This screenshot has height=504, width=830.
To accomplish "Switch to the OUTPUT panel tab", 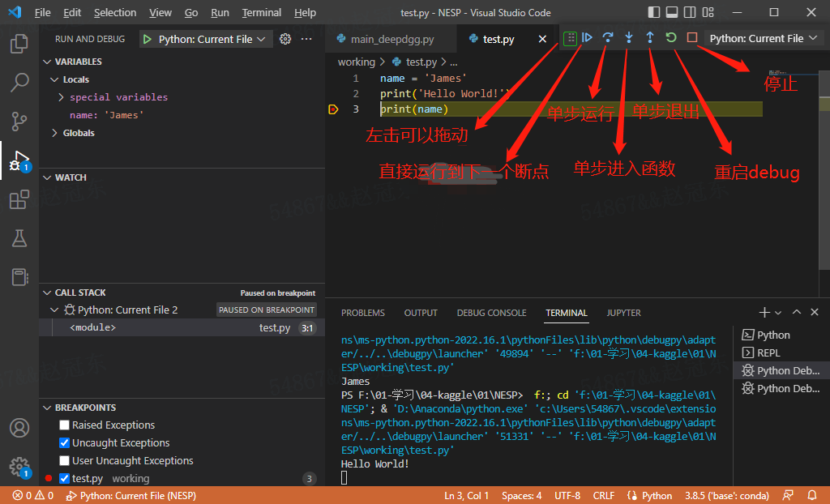I will coord(421,313).
